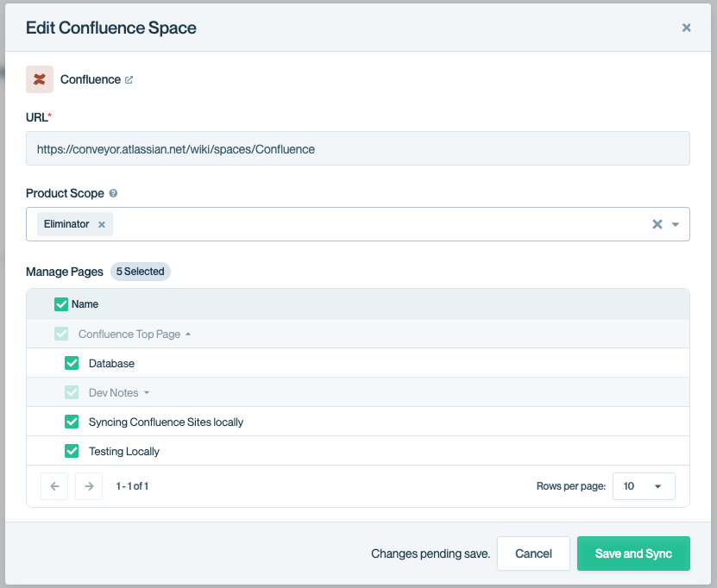Click the Product Scope help icon
Viewport: 717px width, 588px height.
(113, 194)
